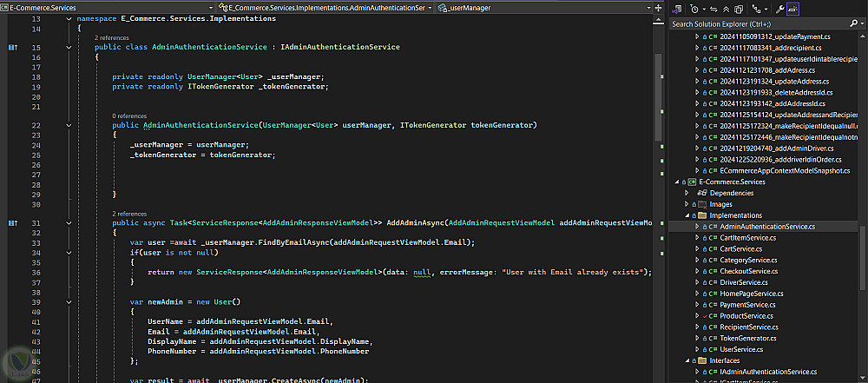Toggle Preview Selected Items button
Screen dimensions: 868x383
793,9
